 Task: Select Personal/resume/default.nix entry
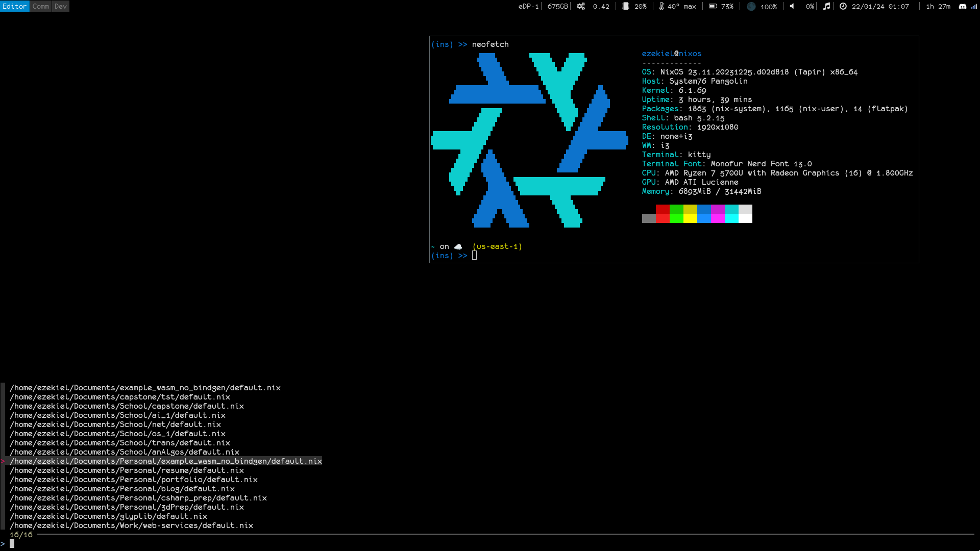[127, 470]
